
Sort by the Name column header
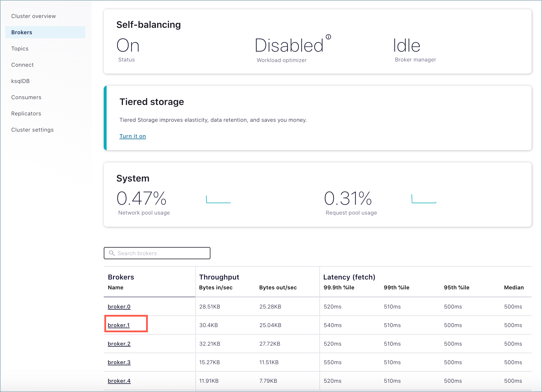coord(115,288)
